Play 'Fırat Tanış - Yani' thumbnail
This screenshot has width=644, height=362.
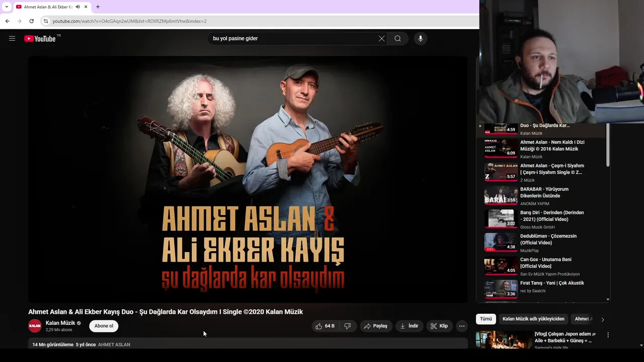click(501, 289)
